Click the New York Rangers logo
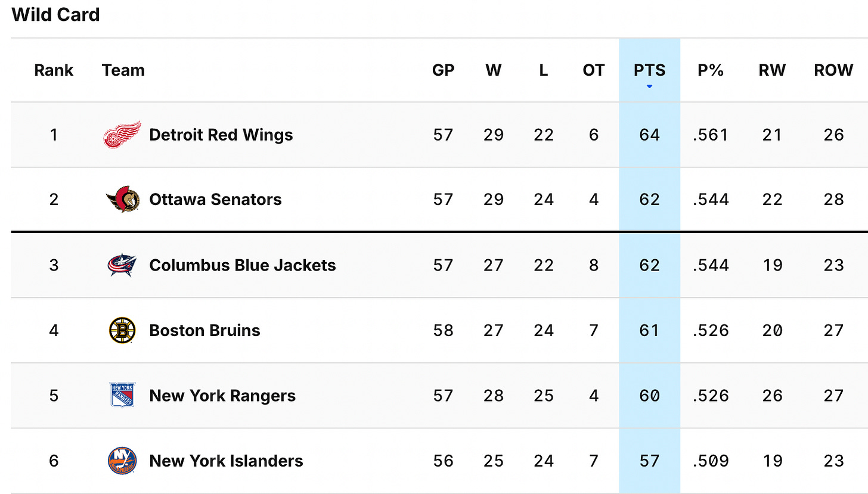The height and width of the screenshot is (494, 868). [x=122, y=395]
